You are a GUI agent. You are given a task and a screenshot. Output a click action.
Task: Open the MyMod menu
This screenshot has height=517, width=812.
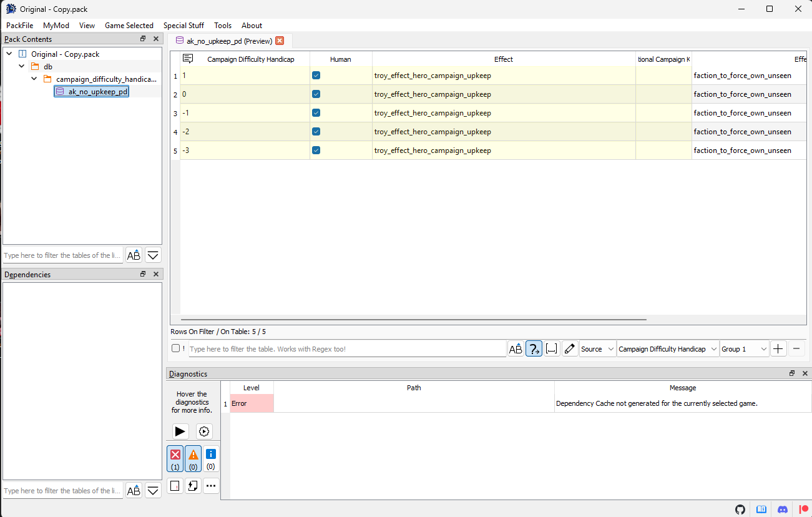pos(56,26)
